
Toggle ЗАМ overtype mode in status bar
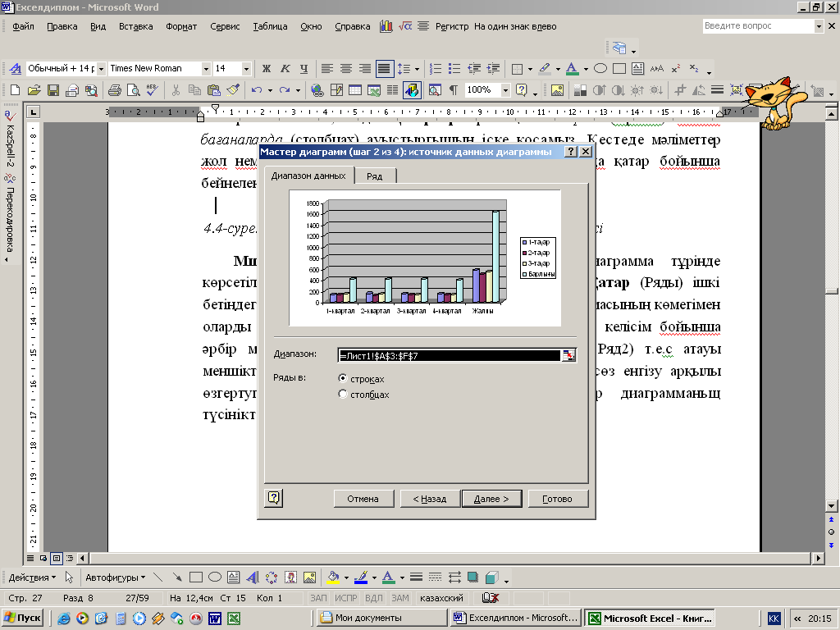(x=400, y=598)
